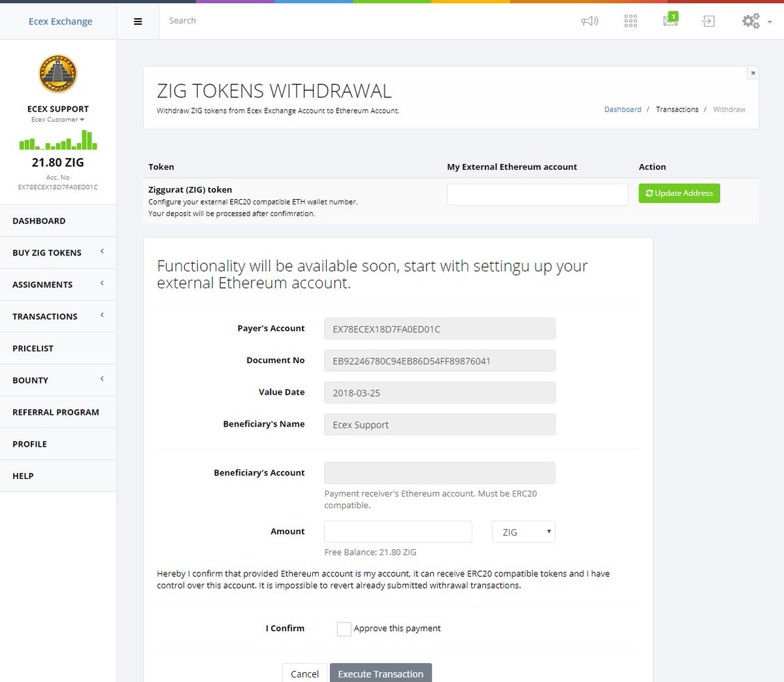Expand the panel using corner arrow icon
The height and width of the screenshot is (682, 784).
(x=753, y=73)
